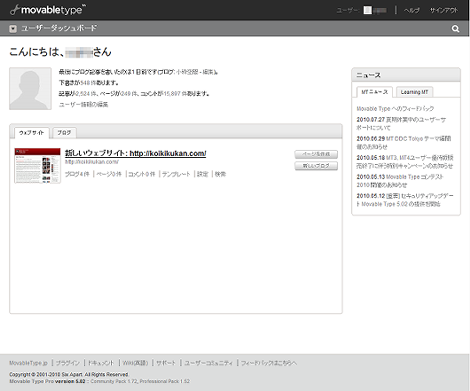This screenshot has width=470, height=391.
Task: Click the Movable Type logo
Action: (x=48, y=10)
